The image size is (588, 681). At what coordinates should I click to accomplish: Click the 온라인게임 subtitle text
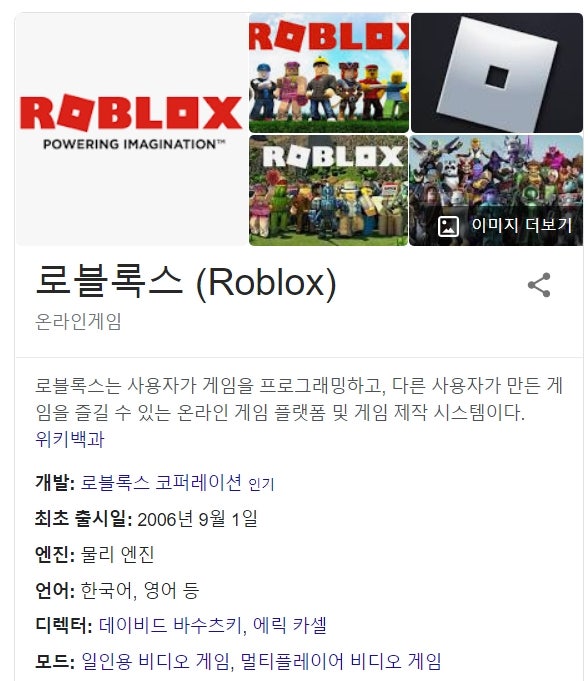[x=78, y=322]
